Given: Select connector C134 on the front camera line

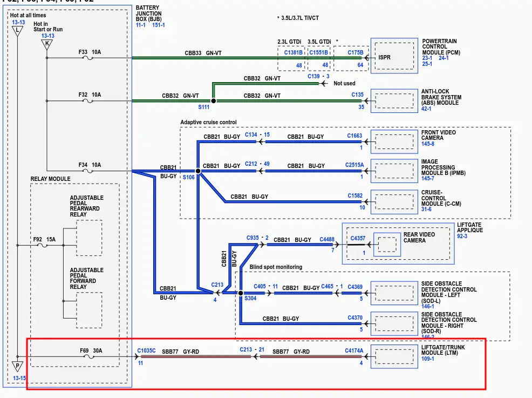Looking at the screenshot, I should 251,135.
